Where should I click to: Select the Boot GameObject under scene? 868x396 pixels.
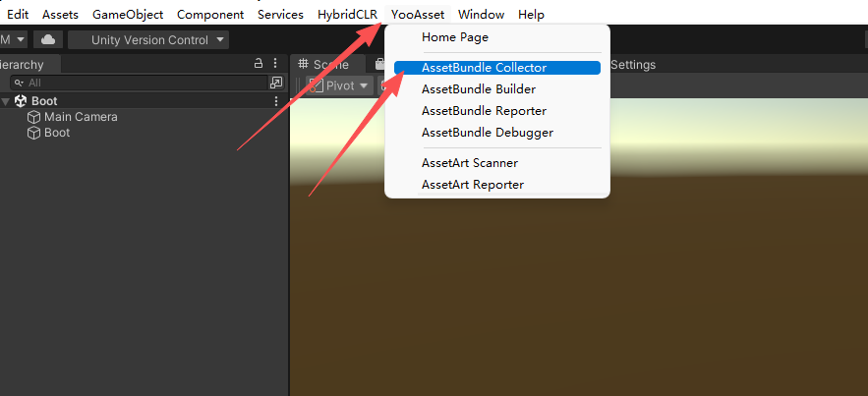(57, 133)
